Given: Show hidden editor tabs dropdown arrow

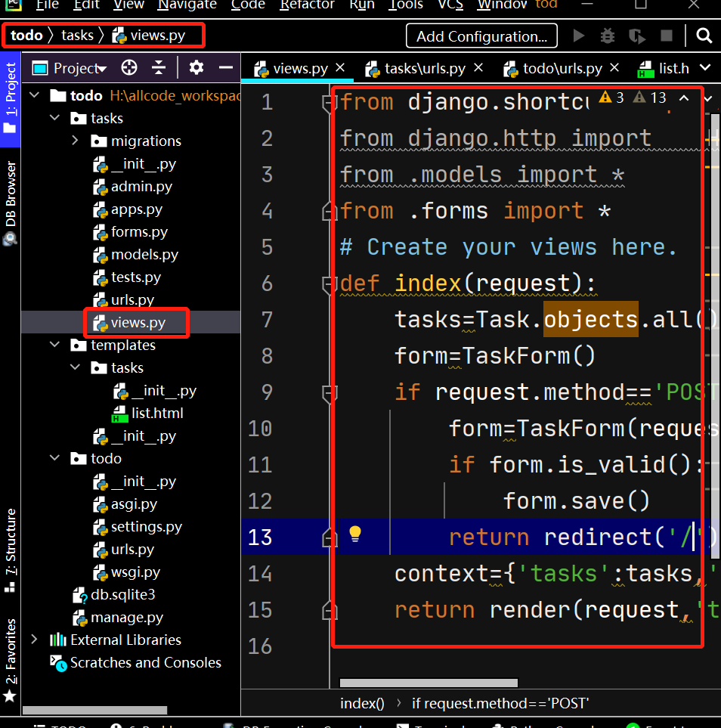Looking at the screenshot, I should (704, 68).
